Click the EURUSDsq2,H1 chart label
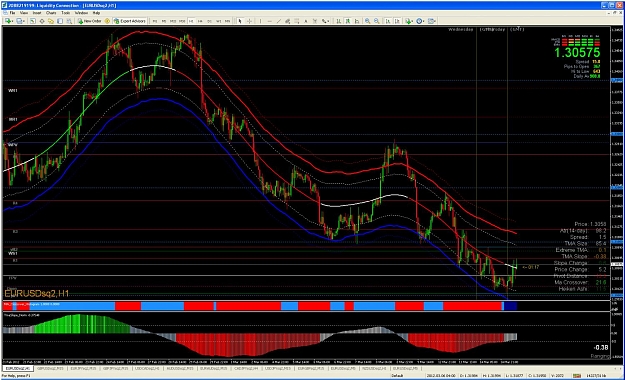 36,293
